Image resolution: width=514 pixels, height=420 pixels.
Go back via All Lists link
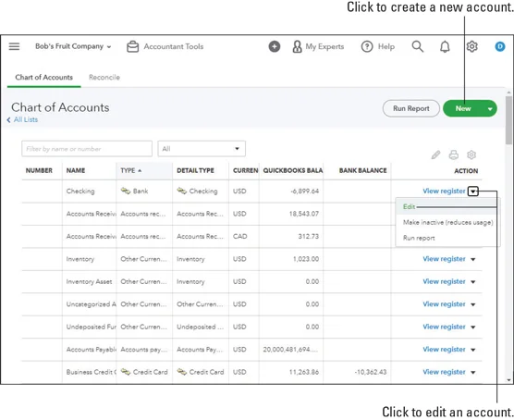pos(22,119)
